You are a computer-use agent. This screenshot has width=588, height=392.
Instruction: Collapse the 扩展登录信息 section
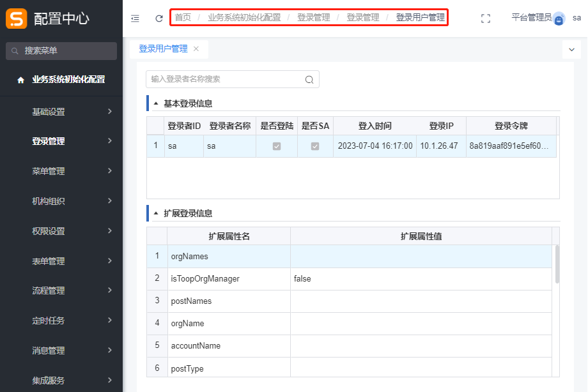click(x=156, y=214)
